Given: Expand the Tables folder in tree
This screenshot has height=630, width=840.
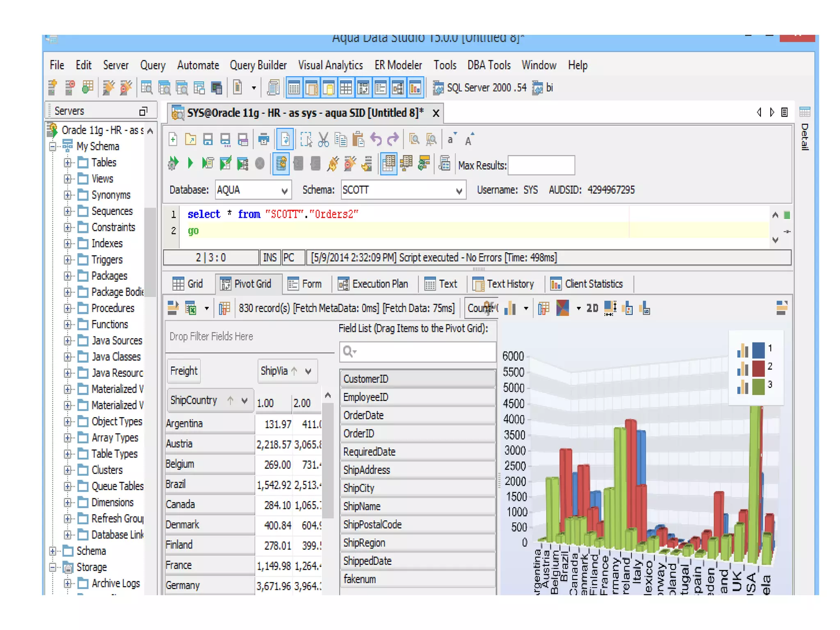Looking at the screenshot, I should tap(67, 163).
